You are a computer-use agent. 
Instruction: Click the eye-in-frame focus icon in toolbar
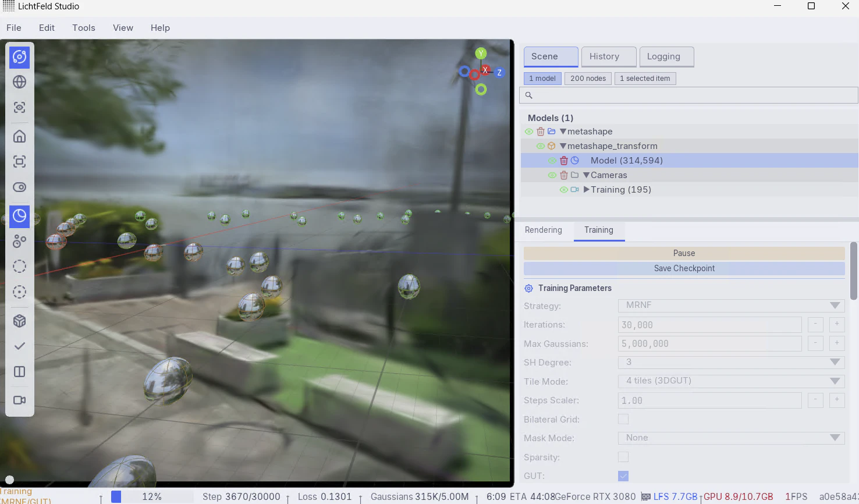coord(19,108)
